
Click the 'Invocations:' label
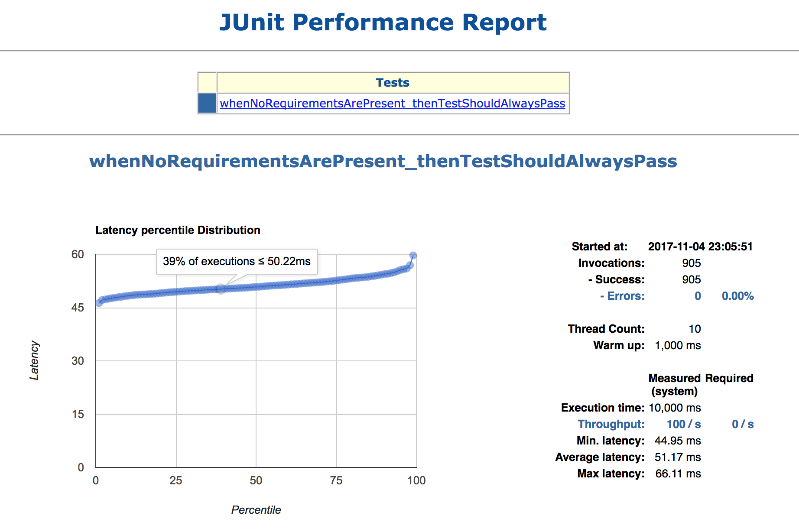pyautogui.click(x=611, y=263)
